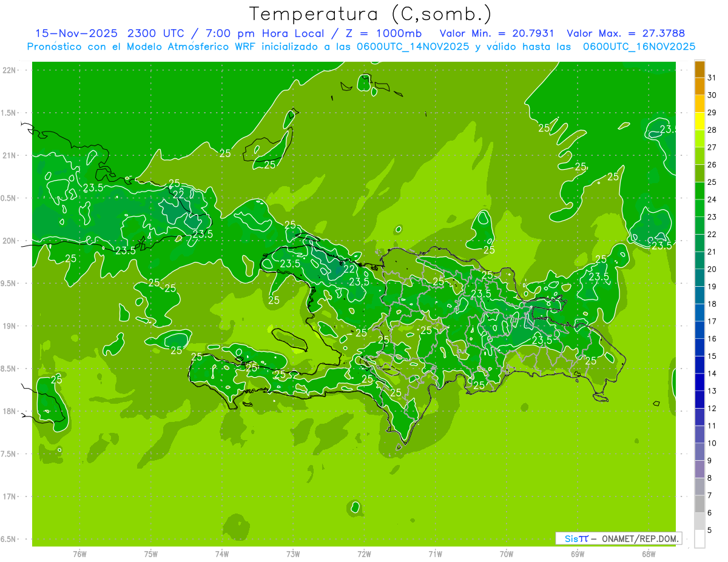This screenshot has width=728, height=562.
Task: Click the title "Temperatura (C,somb.)"
Action: click(370, 14)
